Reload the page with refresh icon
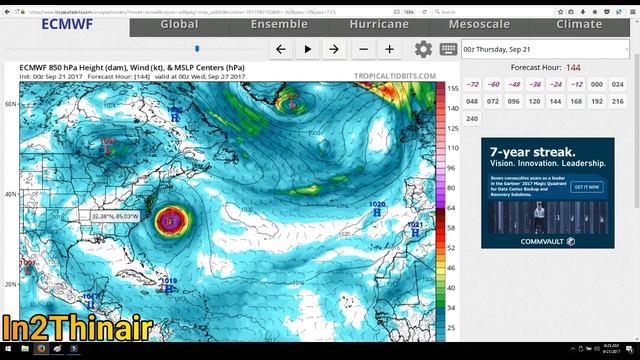This screenshot has width=640, height=360. click(x=424, y=12)
